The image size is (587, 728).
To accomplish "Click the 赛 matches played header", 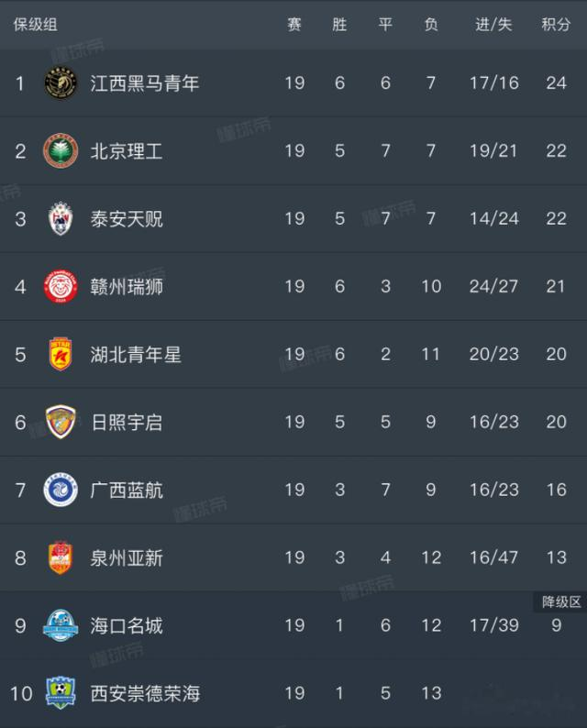I will tap(294, 25).
